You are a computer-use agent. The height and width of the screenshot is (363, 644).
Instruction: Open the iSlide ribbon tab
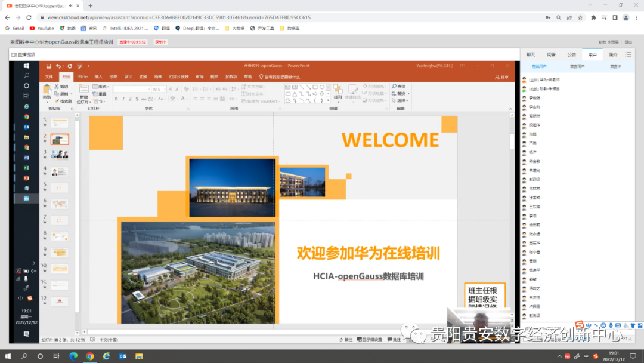[82, 77]
